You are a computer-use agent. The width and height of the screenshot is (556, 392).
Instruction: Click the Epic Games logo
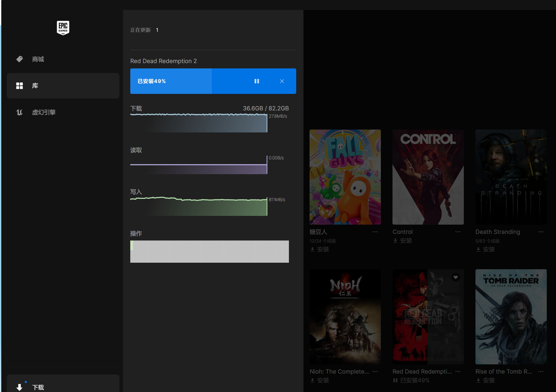click(x=63, y=28)
